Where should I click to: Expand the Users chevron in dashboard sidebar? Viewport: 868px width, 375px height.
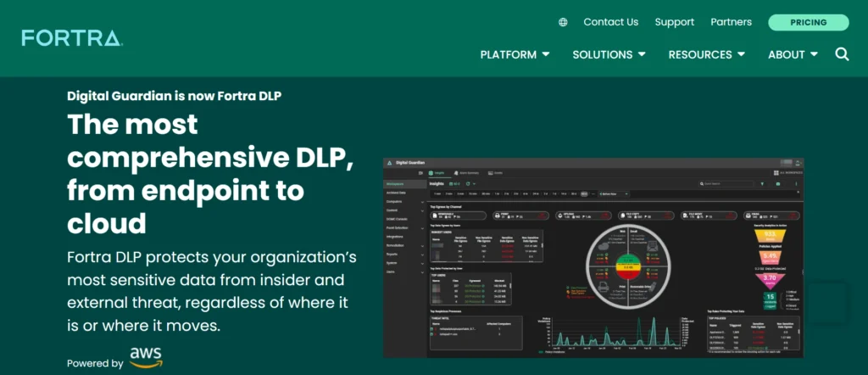tap(422, 272)
